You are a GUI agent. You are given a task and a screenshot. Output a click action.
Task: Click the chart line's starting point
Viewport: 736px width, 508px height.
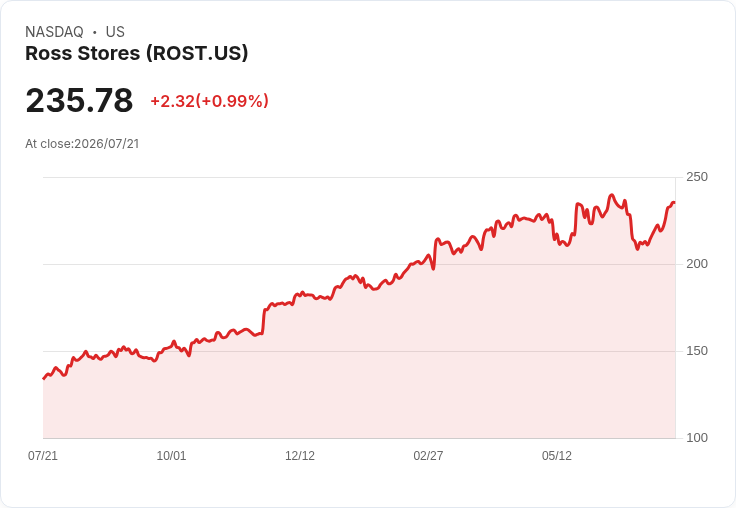coord(44,378)
